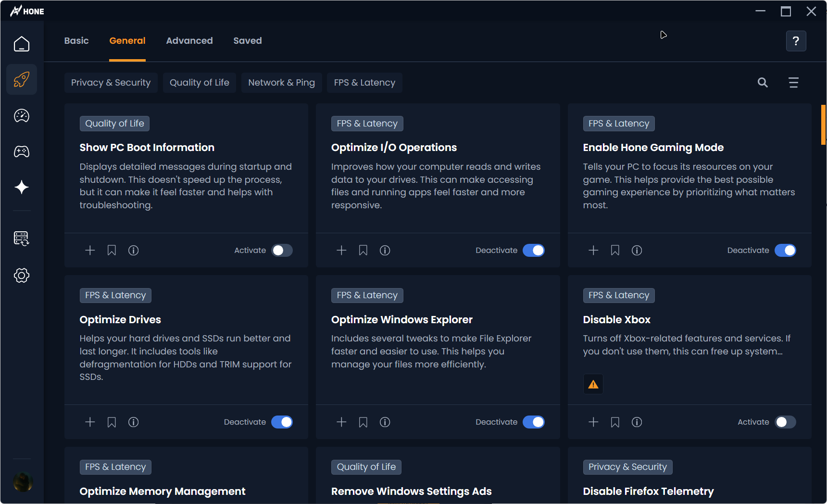
Task: Filter by Network & Ping category
Action: 281,83
